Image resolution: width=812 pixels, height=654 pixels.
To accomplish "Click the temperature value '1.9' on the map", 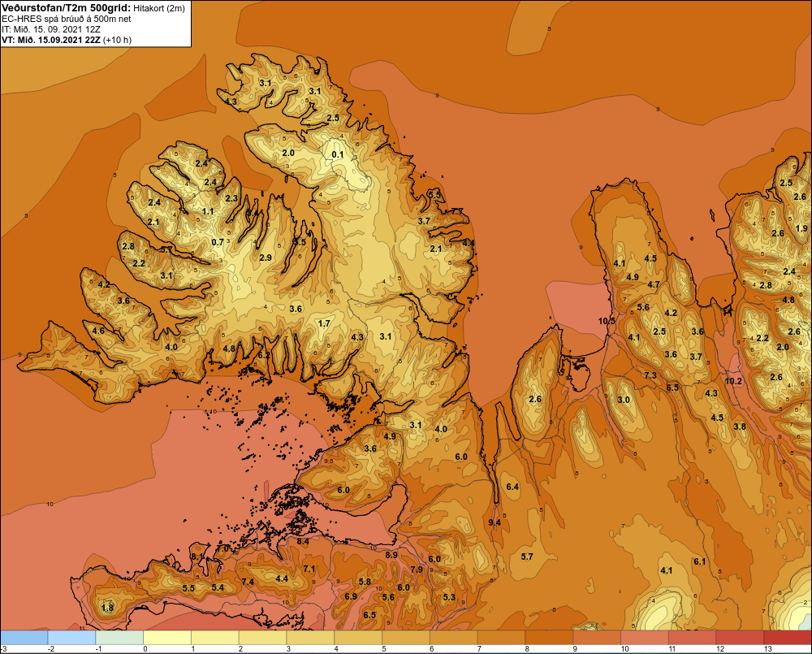I will [x=801, y=228].
